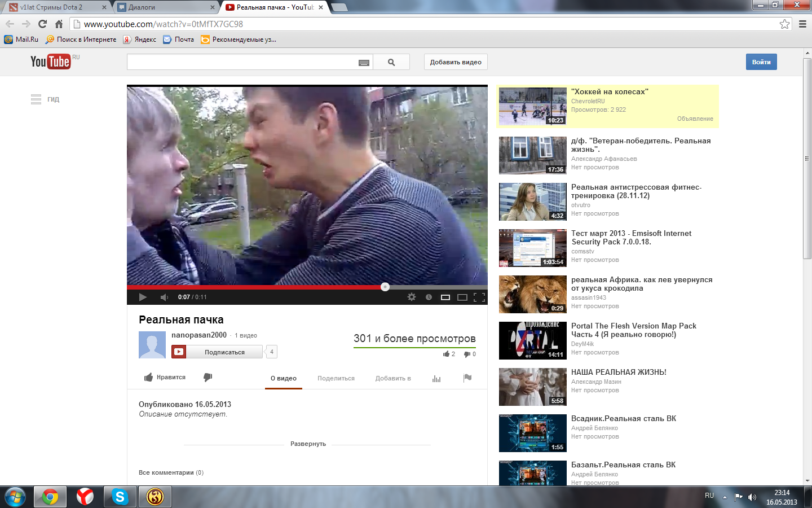The width and height of the screenshot is (812, 508).
Task: Enter fullscreen with the player fullscreen icon
Action: pyautogui.click(x=479, y=297)
